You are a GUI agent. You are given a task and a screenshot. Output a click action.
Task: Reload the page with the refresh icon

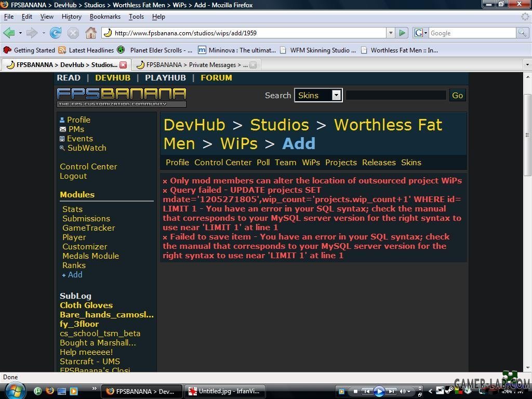(x=56, y=33)
